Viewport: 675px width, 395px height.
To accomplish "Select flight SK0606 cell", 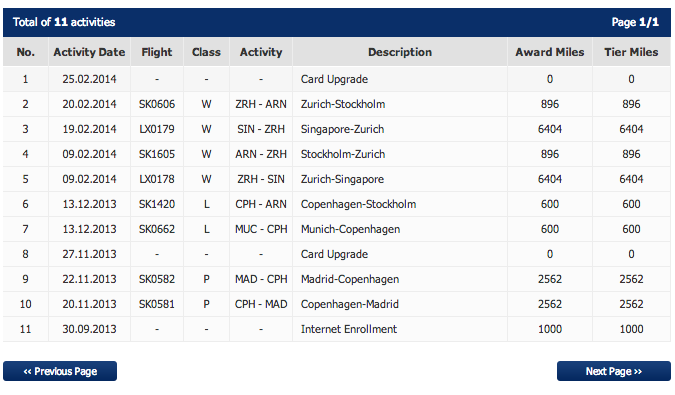I will (157, 104).
